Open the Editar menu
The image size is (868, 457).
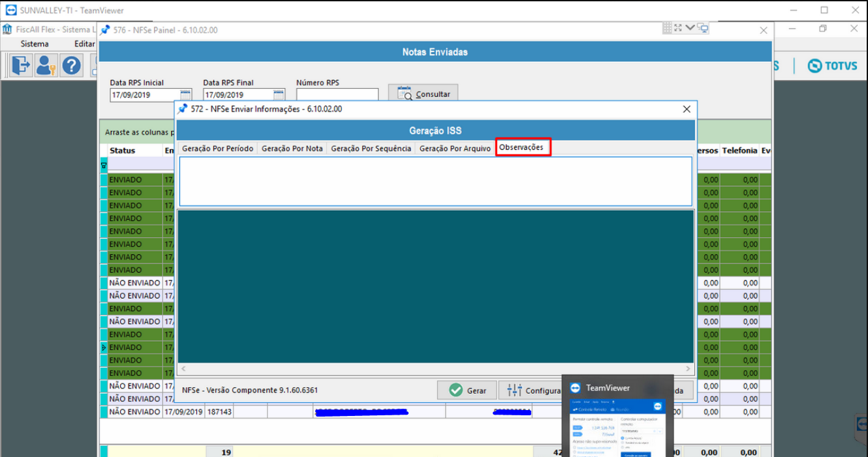[84, 44]
